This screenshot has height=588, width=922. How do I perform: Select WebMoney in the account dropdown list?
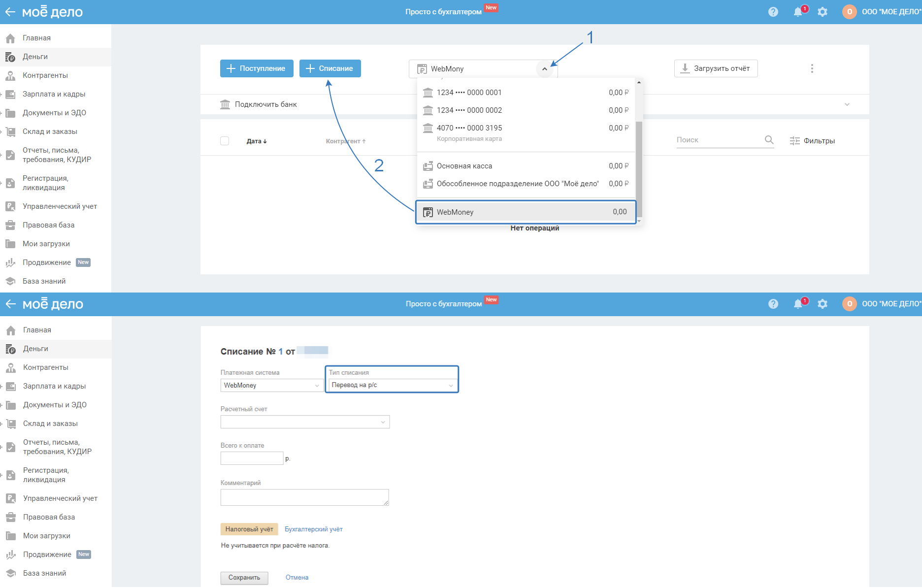pyautogui.click(x=526, y=212)
